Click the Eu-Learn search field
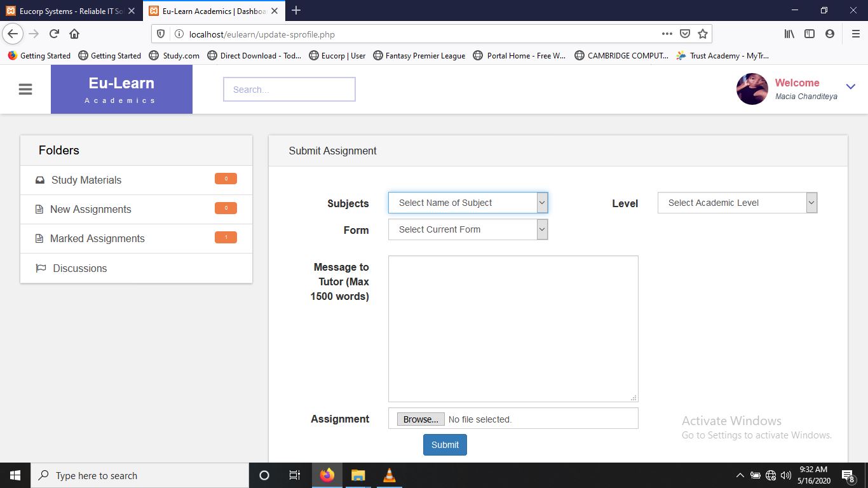Image resolution: width=868 pixels, height=488 pixels. coord(289,90)
